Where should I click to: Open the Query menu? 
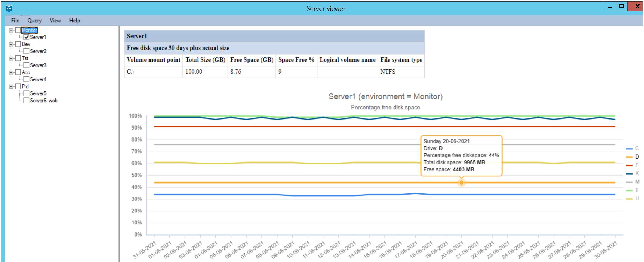34,21
